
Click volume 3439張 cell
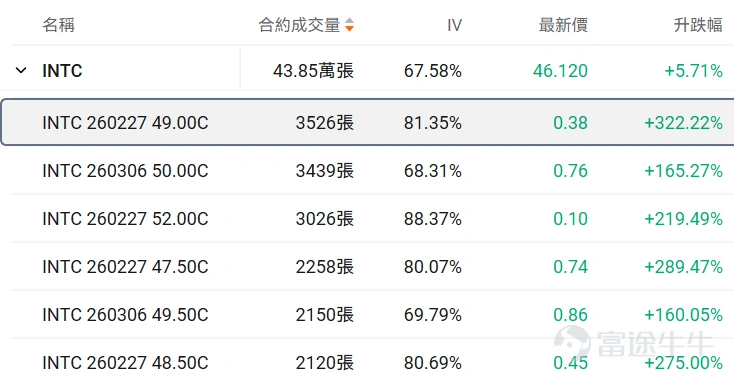325,171
